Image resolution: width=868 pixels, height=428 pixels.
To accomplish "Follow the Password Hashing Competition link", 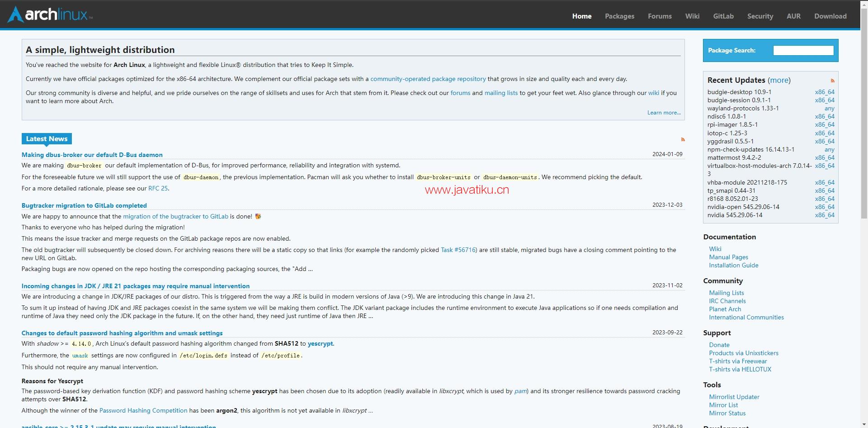I will click(x=143, y=410).
